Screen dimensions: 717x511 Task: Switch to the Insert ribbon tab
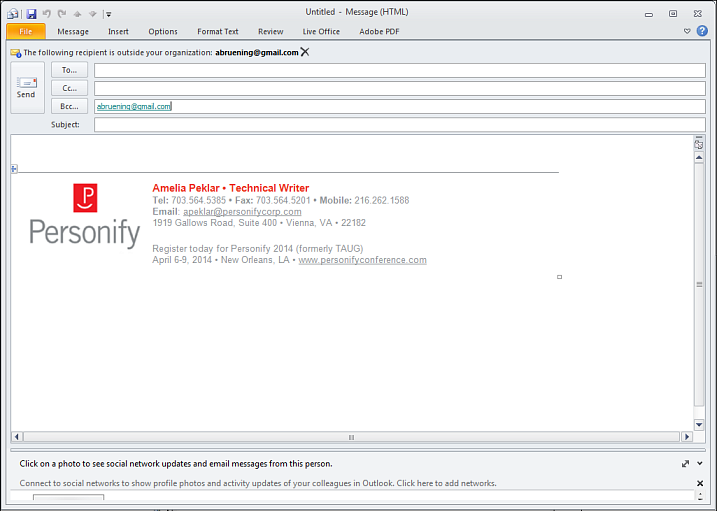118,32
